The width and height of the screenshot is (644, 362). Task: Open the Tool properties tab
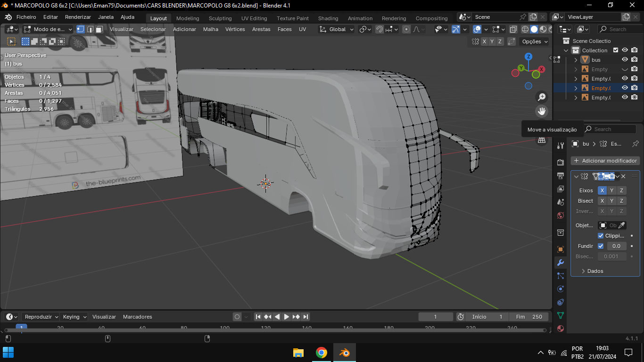coord(561,146)
